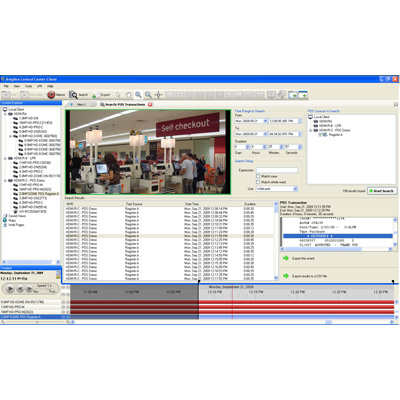Click the timeline zoom-in magnifier icon

68,322
